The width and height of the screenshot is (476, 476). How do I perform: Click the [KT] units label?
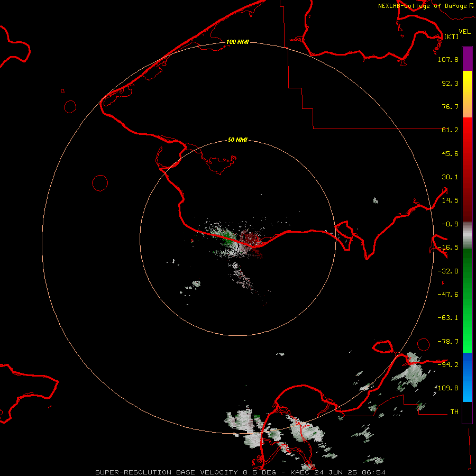click(452, 36)
